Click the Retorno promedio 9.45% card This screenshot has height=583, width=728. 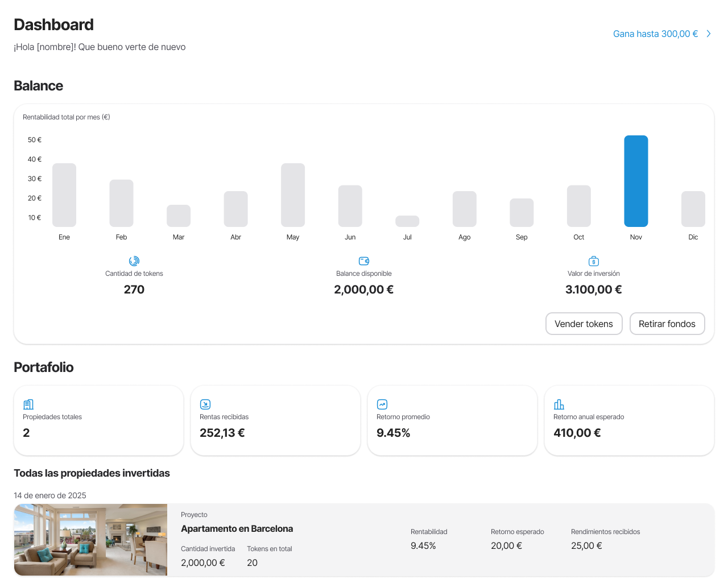452,421
